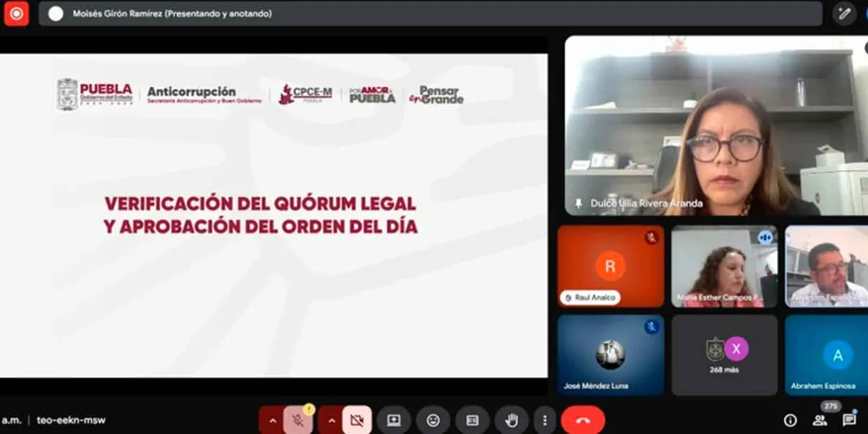Unmute the microphone
868x434 pixels.
pyautogui.click(x=298, y=420)
